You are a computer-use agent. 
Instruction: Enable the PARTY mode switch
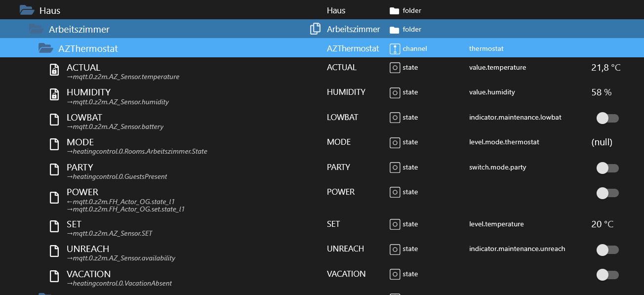coord(607,168)
